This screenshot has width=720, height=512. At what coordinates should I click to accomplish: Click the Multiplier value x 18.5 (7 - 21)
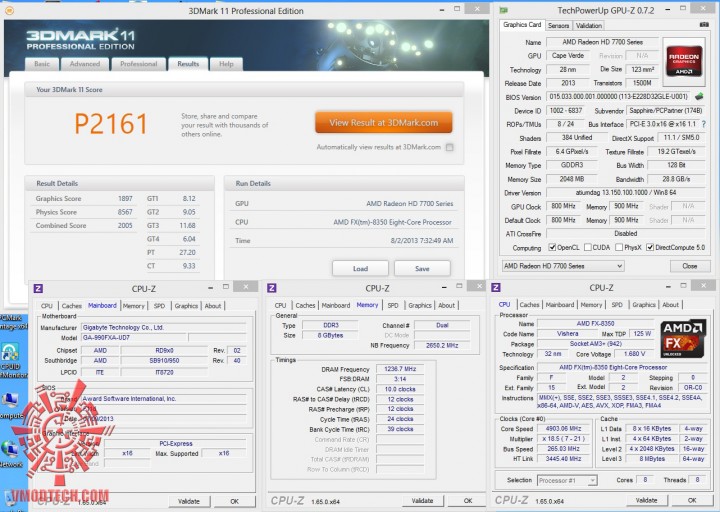[563, 439]
